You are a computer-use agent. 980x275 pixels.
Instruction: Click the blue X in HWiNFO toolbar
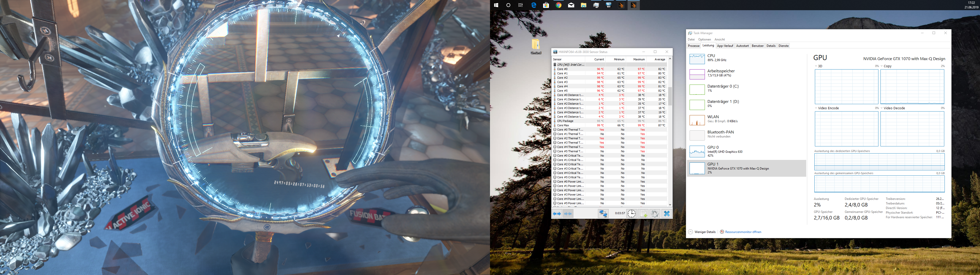[667, 214]
